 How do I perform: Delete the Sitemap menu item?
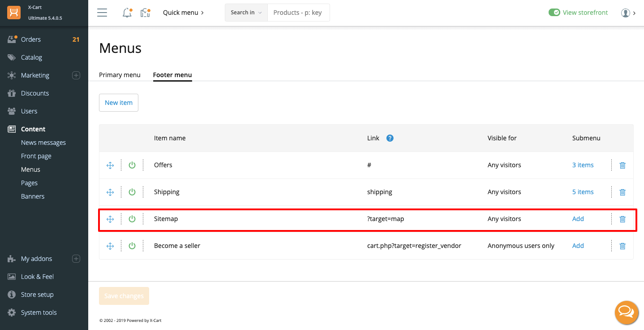(622, 219)
